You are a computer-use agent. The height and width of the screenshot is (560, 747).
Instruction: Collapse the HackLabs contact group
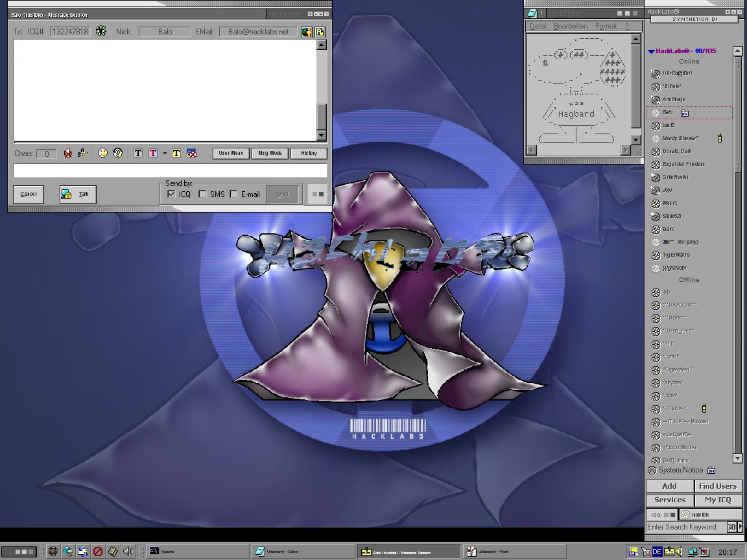point(651,51)
